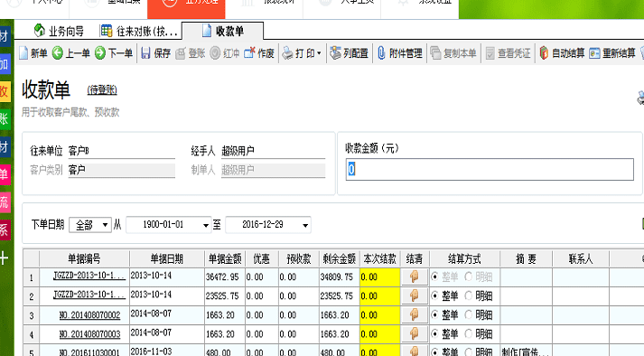Sort by 单据日期 column header
This screenshot has height=356, width=644.
click(x=167, y=258)
